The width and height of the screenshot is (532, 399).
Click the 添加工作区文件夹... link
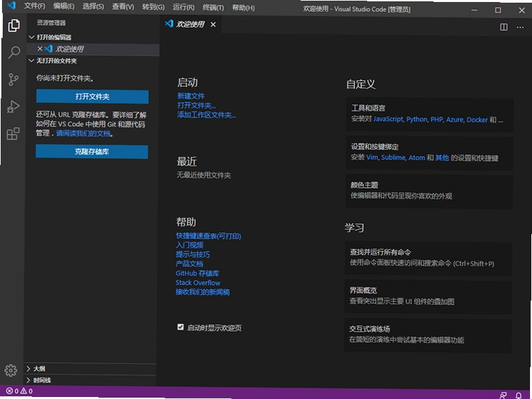[206, 115]
